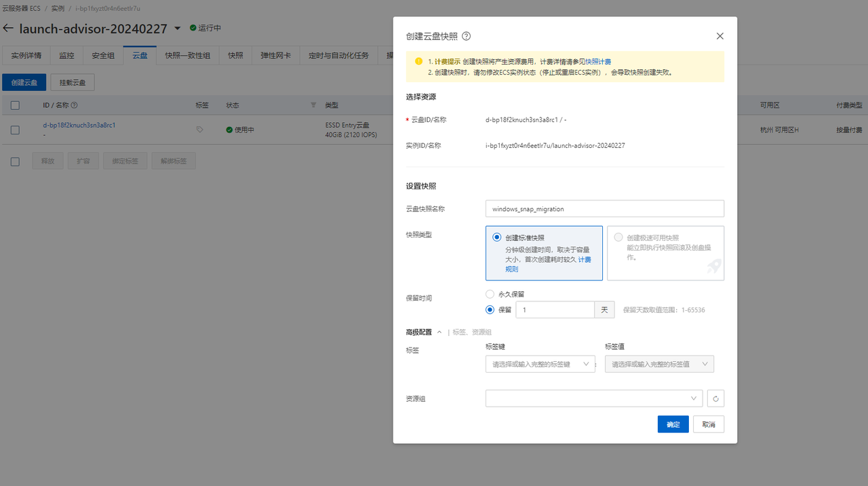Tick checkbox for disk d-bp18f2knuch3sn3a8rc1
868x486 pixels.
(x=15, y=130)
